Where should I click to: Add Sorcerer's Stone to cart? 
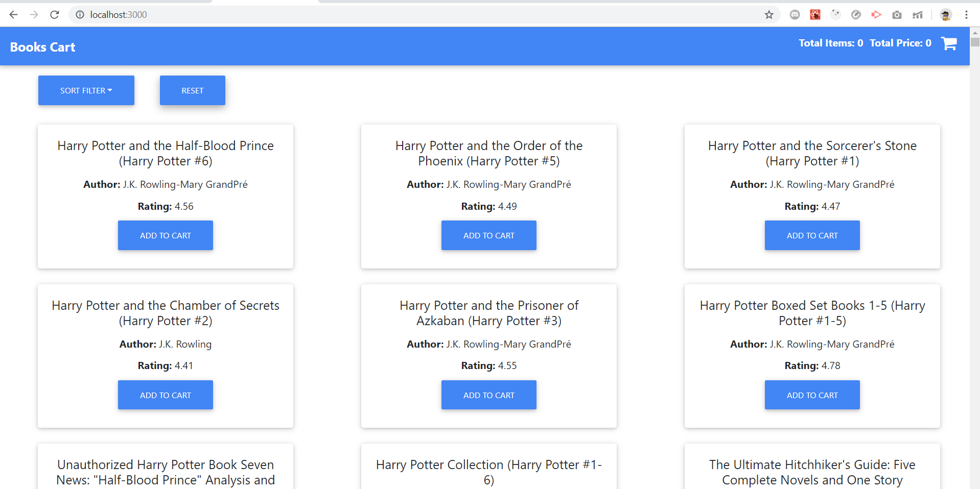pyautogui.click(x=812, y=235)
